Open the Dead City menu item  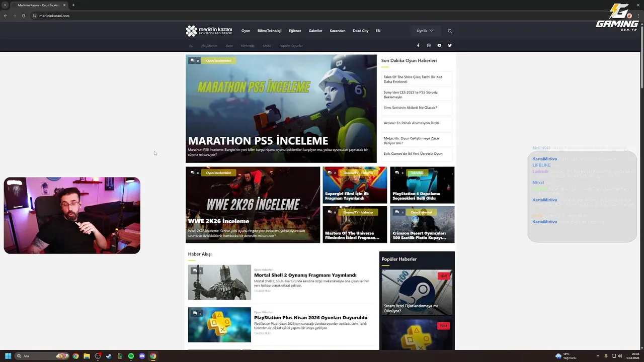361,31
